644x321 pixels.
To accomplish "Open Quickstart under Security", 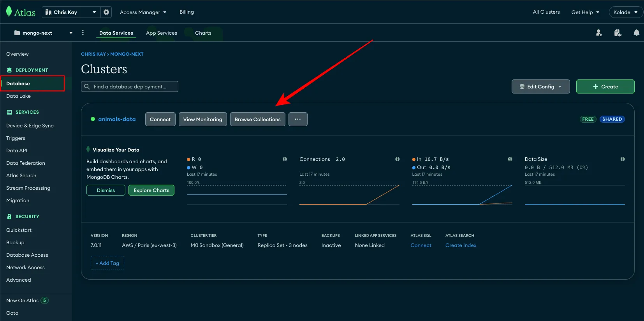I will click(19, 230).
